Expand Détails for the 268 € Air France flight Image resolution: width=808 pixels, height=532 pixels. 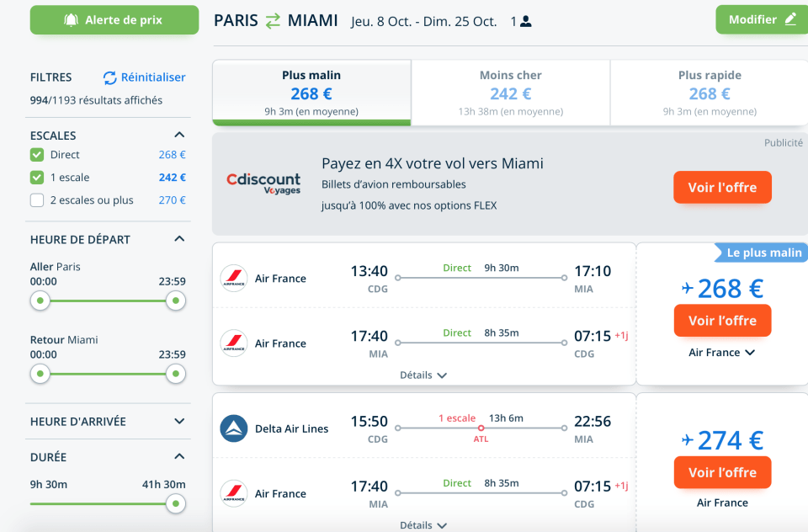click(x=423, y=375)
